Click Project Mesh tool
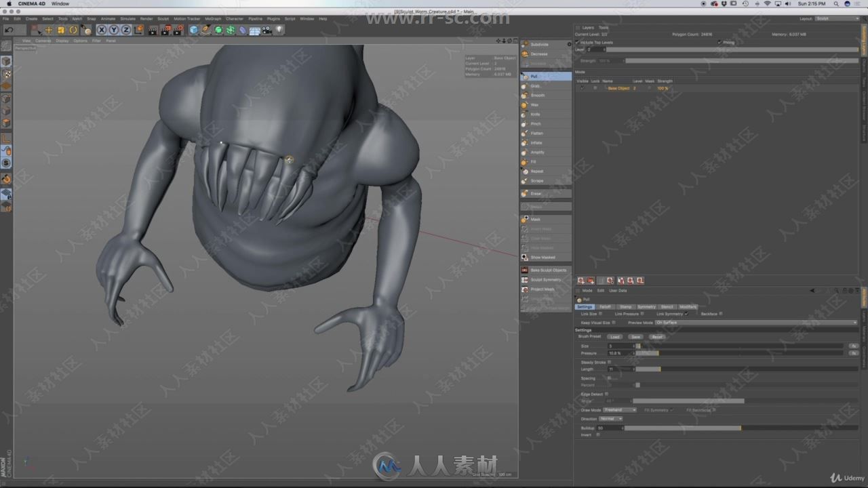Viewport: 868px width, 488px height. [546, 289]
